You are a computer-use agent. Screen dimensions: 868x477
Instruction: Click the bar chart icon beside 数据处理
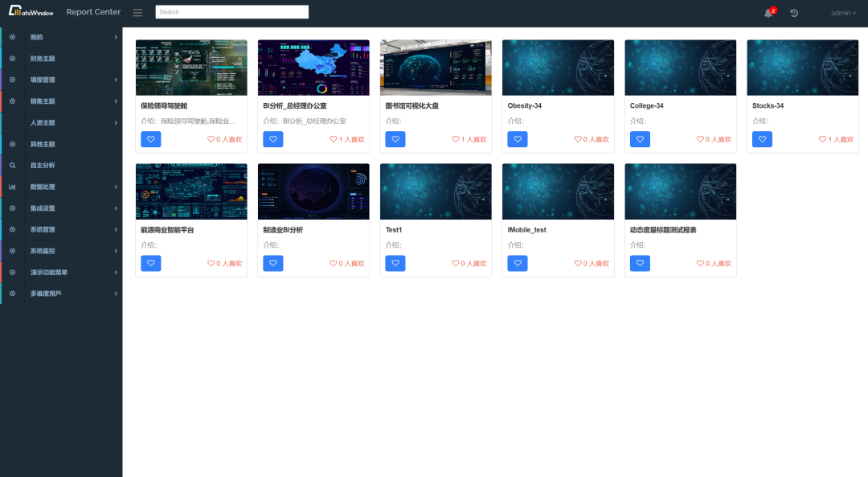pos(12,187)
